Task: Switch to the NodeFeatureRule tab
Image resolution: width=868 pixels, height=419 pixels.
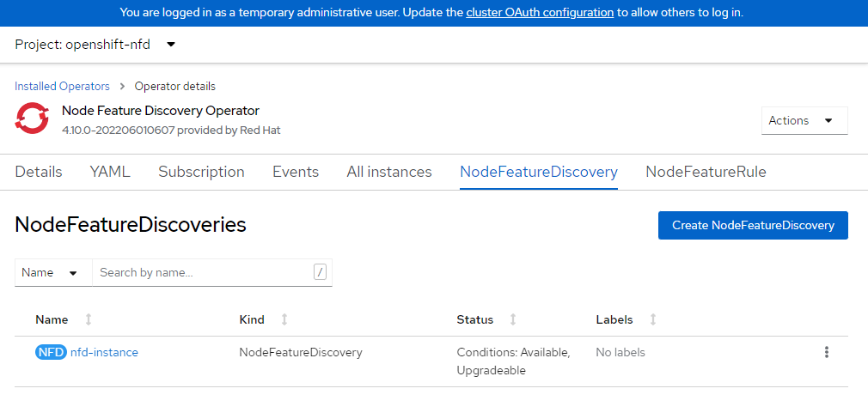Action: pyautogui.click(x=706, y=172)
